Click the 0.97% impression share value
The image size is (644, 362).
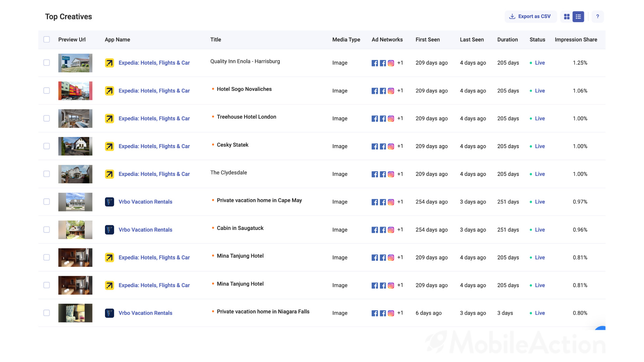point(580,202)
